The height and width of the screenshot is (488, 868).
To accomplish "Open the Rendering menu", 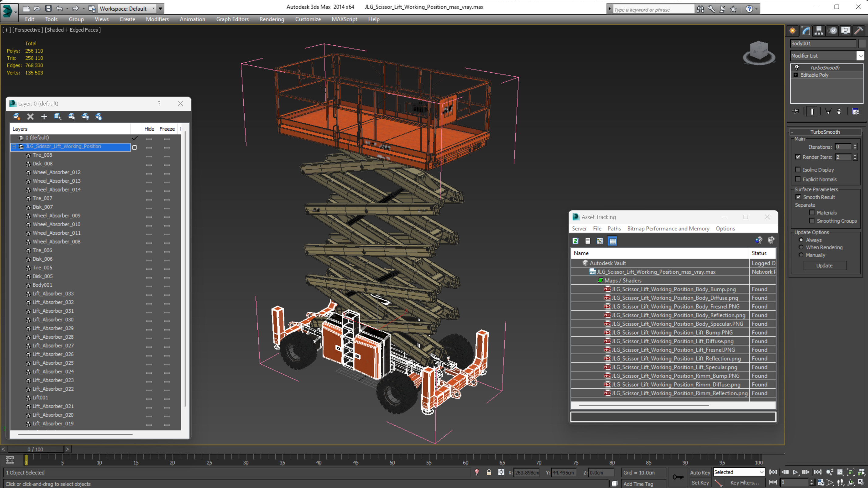I will [272, 19].
